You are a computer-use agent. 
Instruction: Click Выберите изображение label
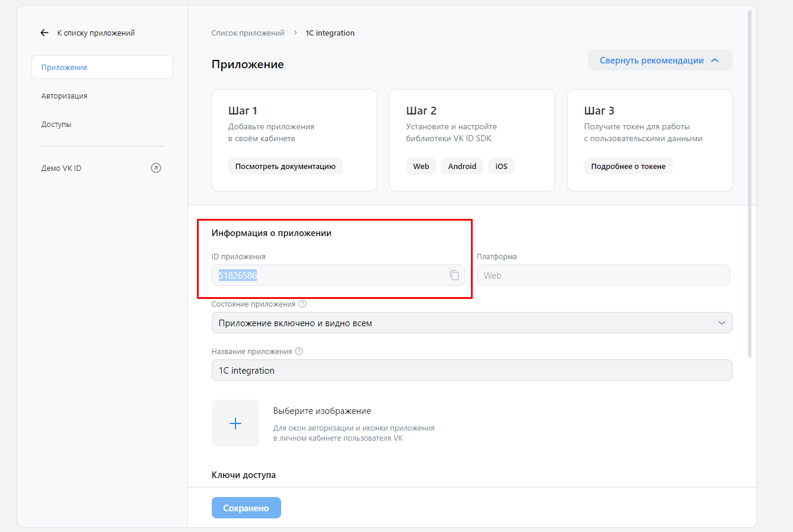click(x=322, y=411)
